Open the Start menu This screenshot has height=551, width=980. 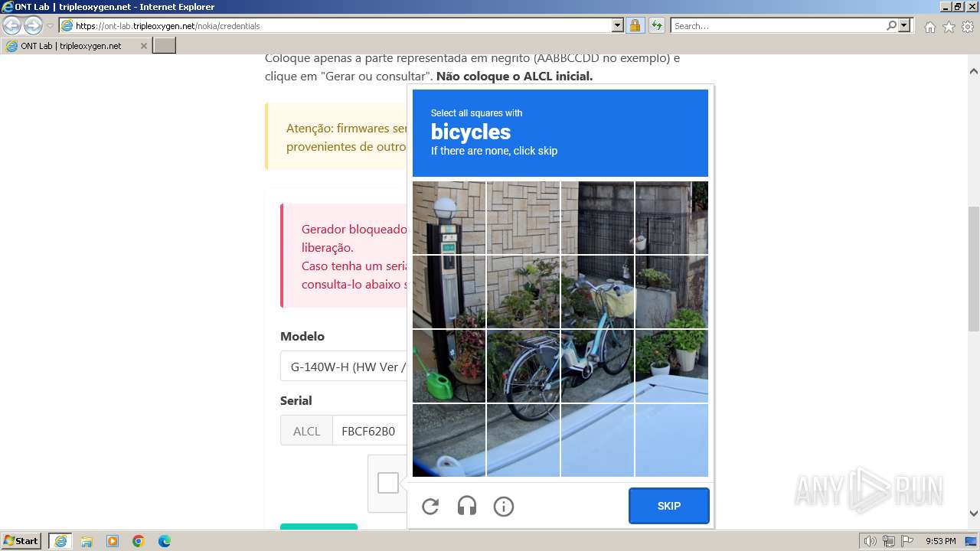(21, 540)
